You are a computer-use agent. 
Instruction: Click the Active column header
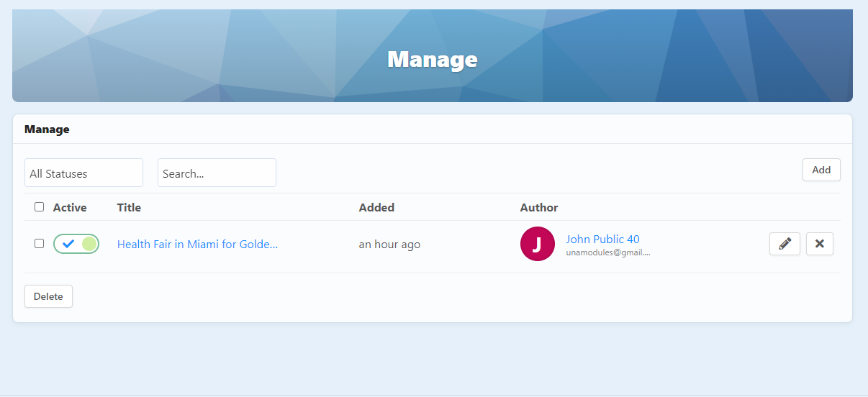pyautogui.click(x=70, y=208)
